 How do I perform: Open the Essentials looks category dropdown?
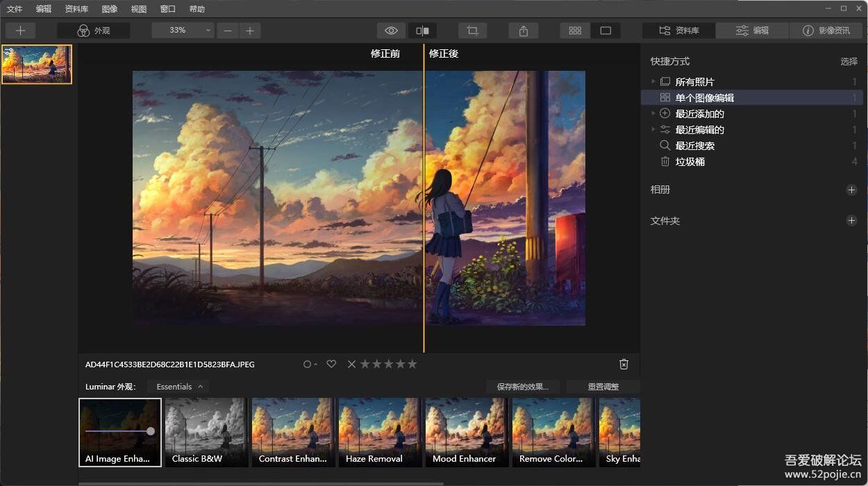[x=178, y=387]
